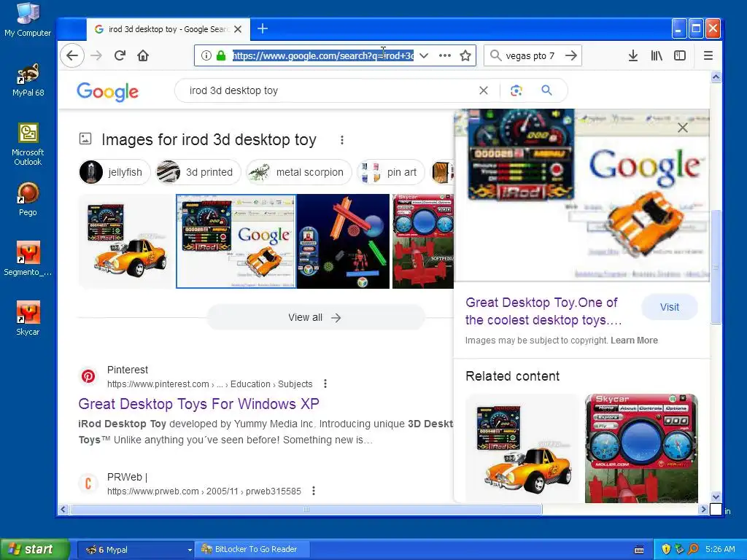Switch to BitLocker To Go Reader taskbar
747x560 pixels.
point(252,549)
